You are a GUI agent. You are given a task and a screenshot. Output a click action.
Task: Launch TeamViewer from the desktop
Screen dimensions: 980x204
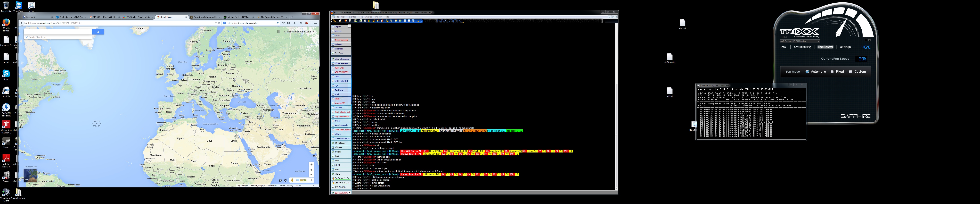point(19,6)
